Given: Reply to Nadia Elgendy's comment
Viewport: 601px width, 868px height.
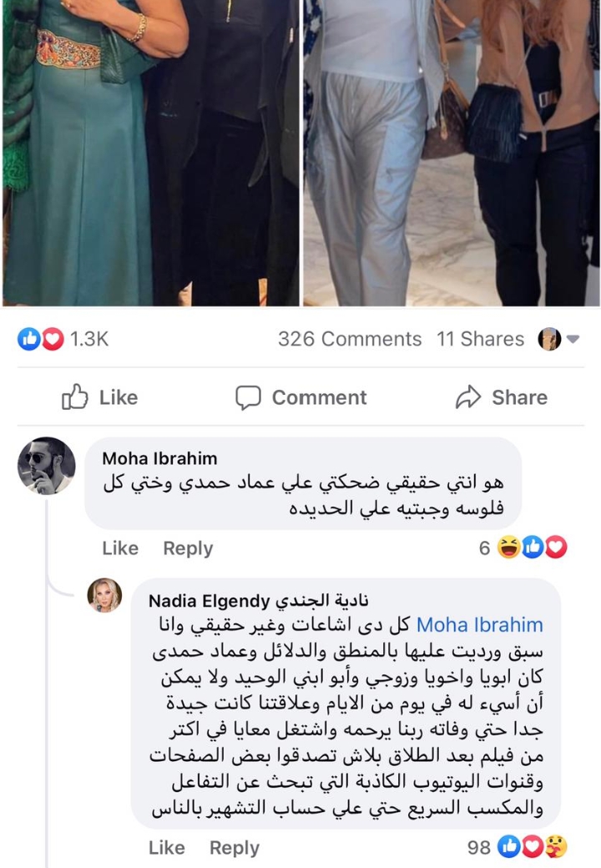Looking at the screenshot, I should (x=235, y=848).
